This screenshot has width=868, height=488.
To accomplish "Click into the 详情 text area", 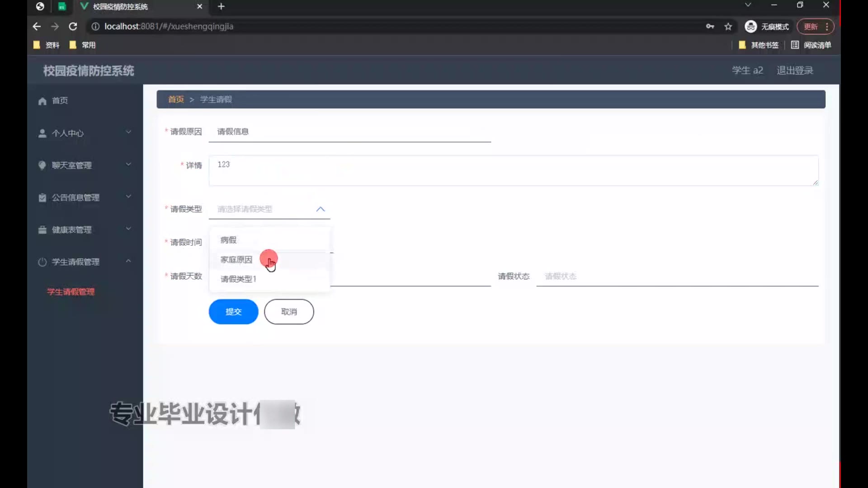I will pyautogui.click(x=513, y=170).
